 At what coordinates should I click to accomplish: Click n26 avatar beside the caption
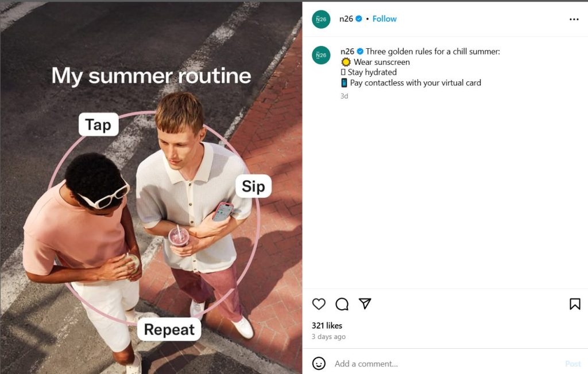(321, 55)
